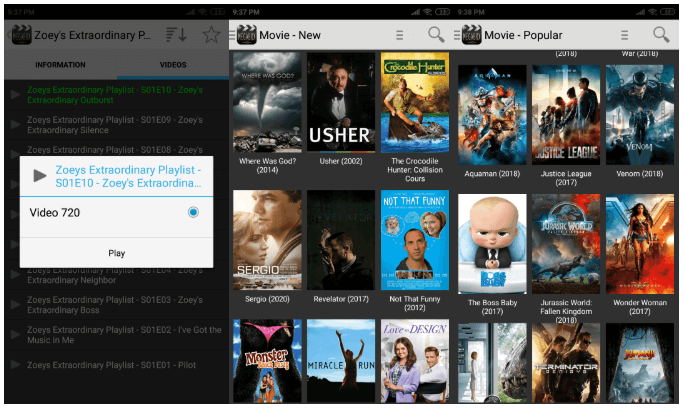The width and height of the screenshot is (684, 411).
Task: Open search in the Movie - Popular screen
Action: [661, 34]
